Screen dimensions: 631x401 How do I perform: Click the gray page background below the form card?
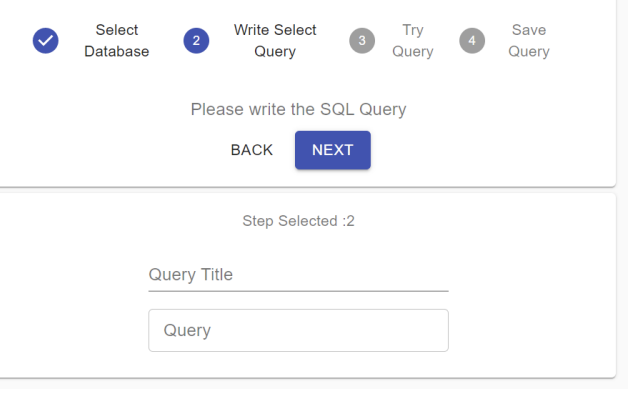[314, 391]
